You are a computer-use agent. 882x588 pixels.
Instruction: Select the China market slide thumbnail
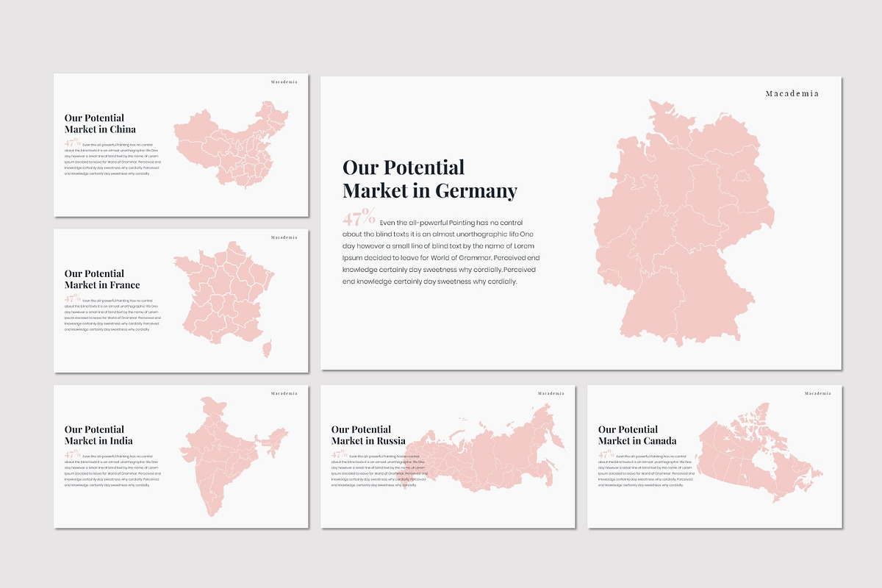[x=181, y=145]
